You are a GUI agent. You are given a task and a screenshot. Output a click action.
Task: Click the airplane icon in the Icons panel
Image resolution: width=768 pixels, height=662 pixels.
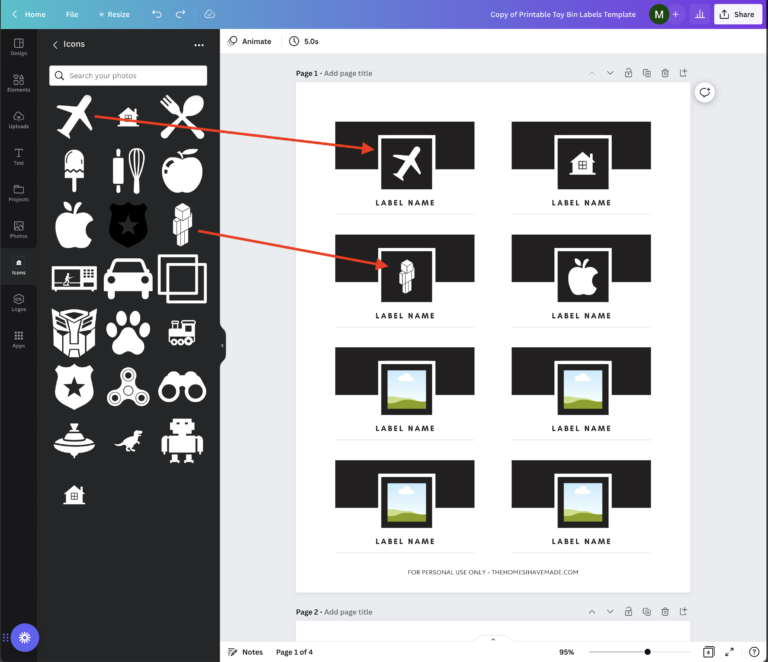(75, 118)
